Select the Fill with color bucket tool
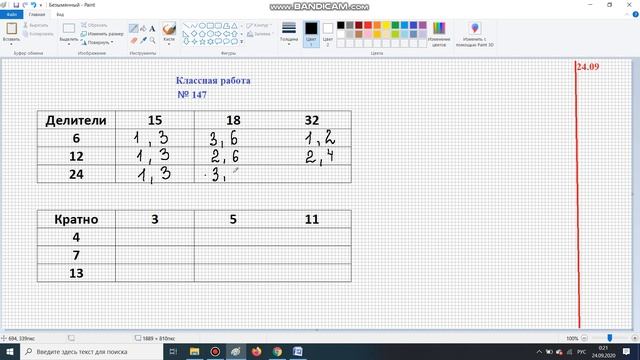The height and width of the screenshot is (360, 640). [143, 29]
